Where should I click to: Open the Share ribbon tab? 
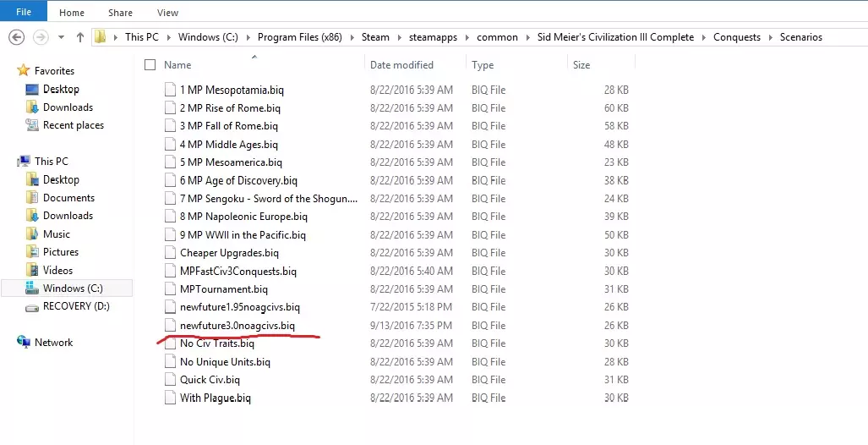(120, 12)
